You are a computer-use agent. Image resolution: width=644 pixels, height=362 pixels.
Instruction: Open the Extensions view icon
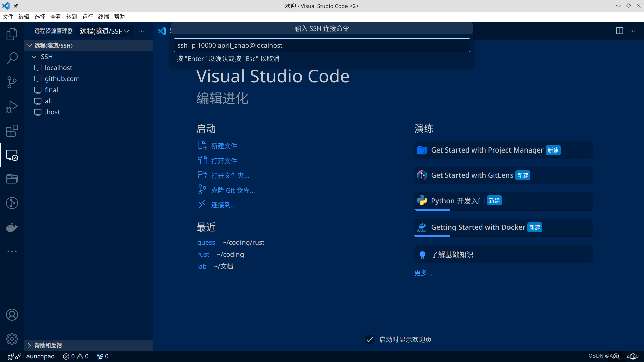coord(12,131)
